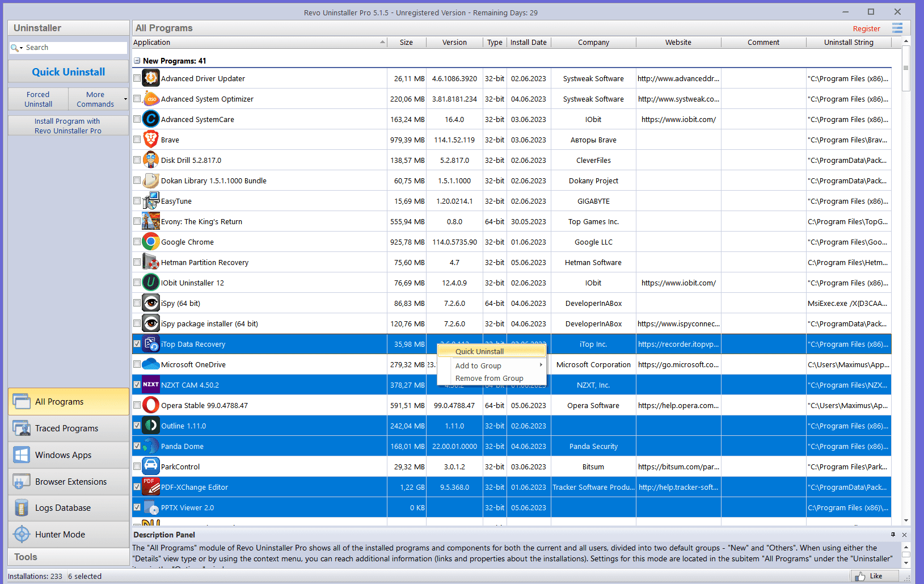Click the Brave browser lion icon
924x584 pixels.
[x=151, y=140]
